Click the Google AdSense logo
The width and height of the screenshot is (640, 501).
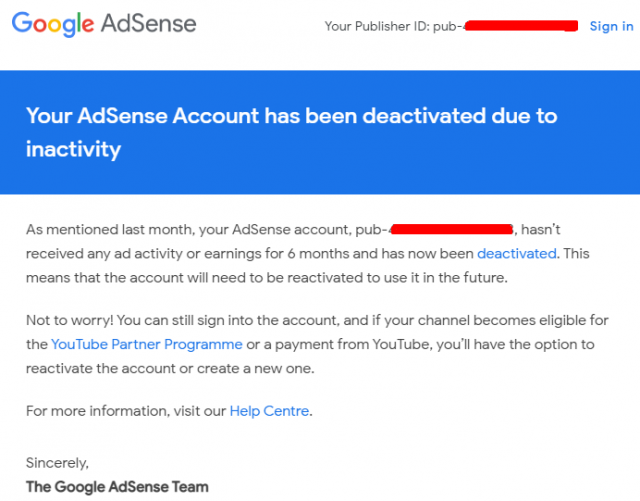(104, 25)
